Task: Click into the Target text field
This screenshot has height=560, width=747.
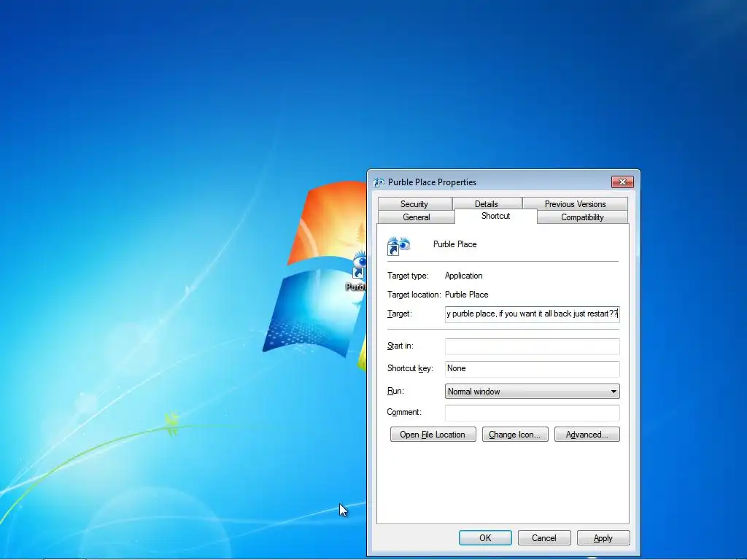Action: click(532, 314)
